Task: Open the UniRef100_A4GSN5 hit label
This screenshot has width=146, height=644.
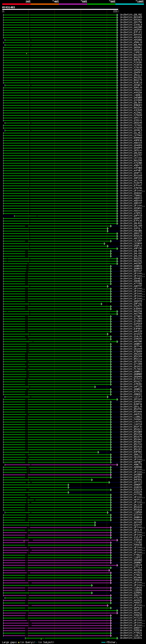Action: [x=131, y=27]
